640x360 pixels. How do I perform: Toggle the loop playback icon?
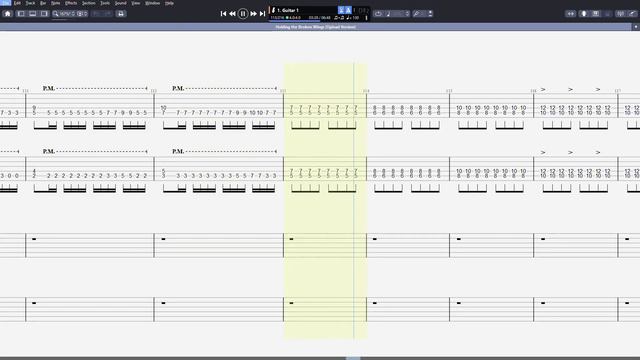tap(378, 13)
